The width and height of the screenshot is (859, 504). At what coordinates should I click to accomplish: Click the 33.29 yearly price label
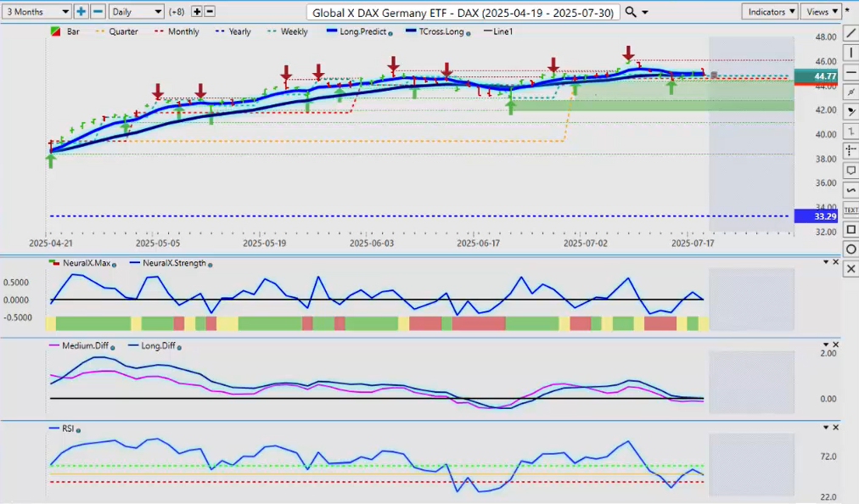pos(815,216)
